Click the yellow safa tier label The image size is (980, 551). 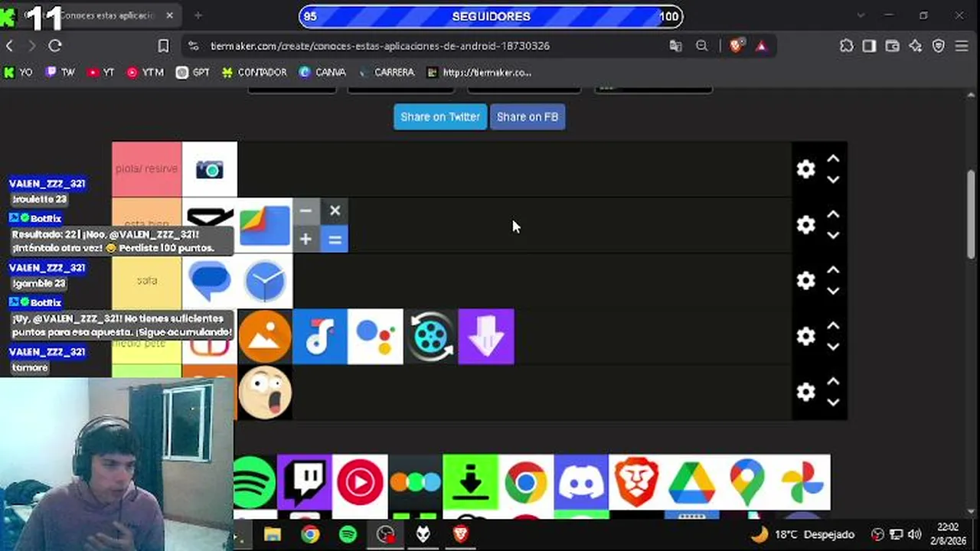point(146,281)
